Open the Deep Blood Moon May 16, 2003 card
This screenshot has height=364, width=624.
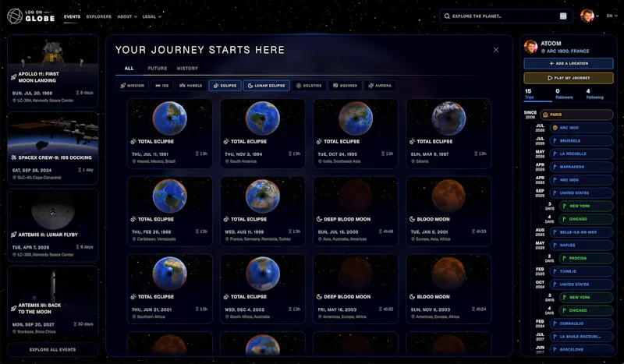(356, 289)
